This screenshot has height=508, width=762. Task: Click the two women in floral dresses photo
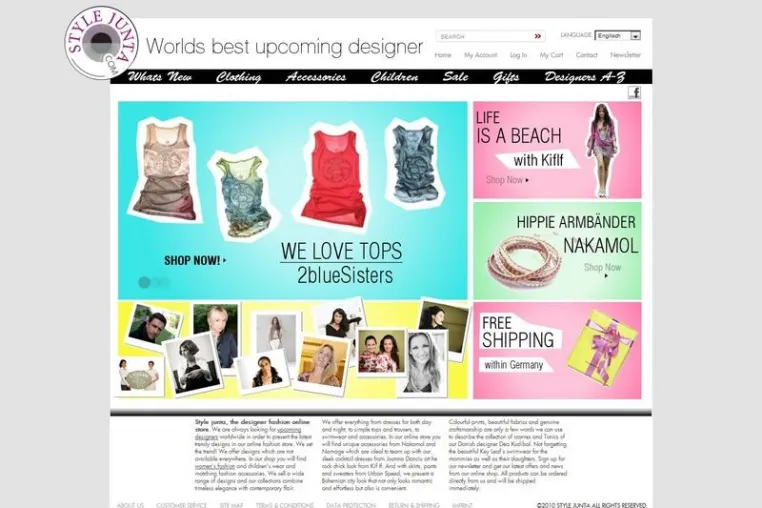[x=381, y=351]
